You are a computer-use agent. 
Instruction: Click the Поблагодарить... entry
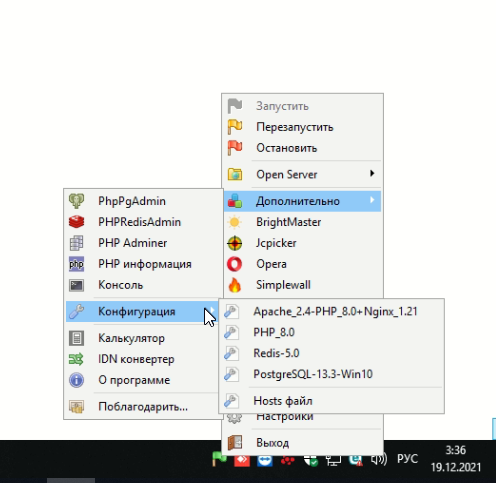[x=143, y=407]
